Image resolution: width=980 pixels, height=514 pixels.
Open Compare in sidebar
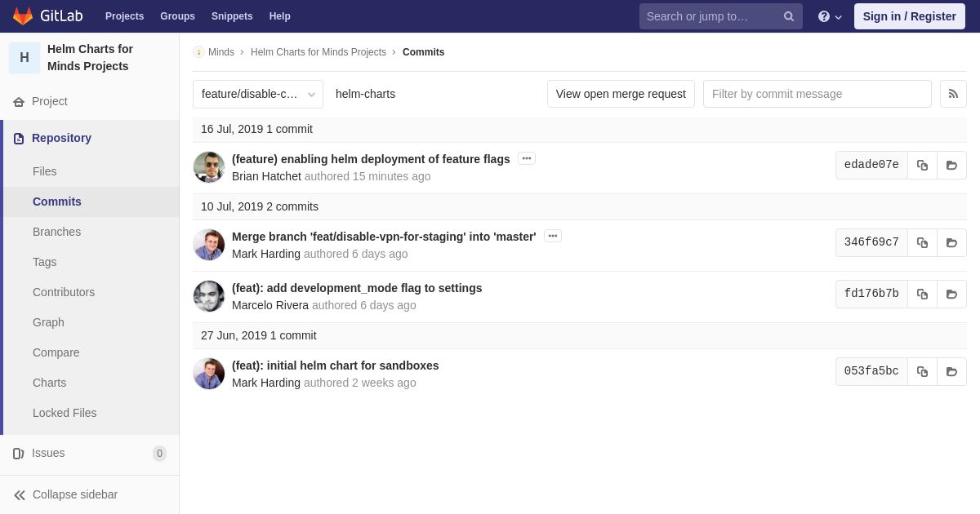(x=56, y=352)
